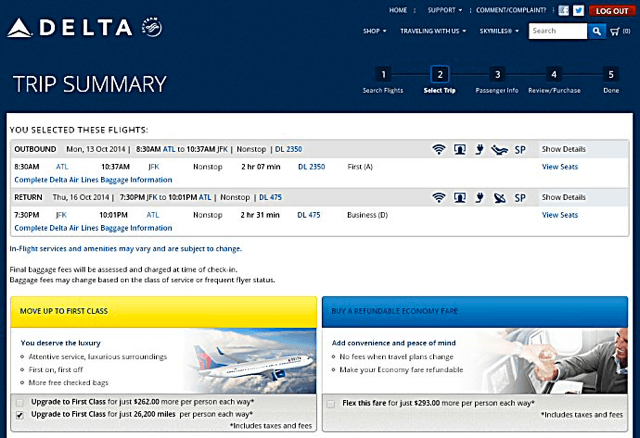The image size is (640, 438).
Task: Go to step 3 Passenger Info
Action: (x=497, y=80)
